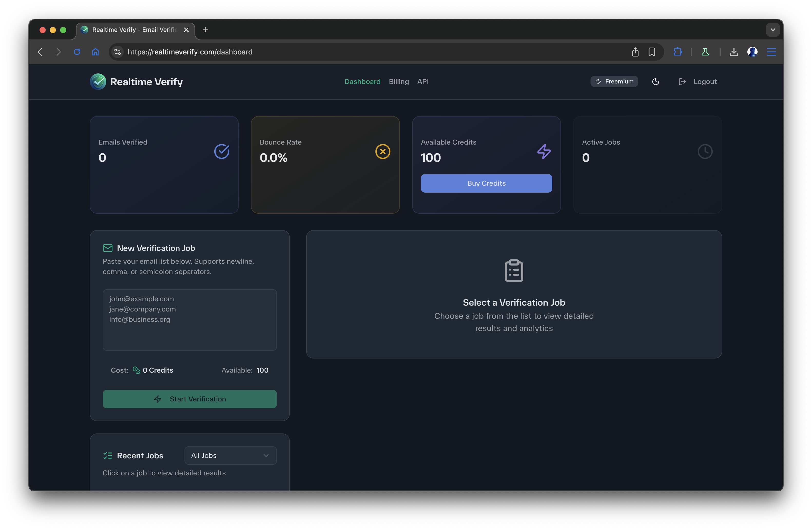The image size is (812, 529).
Task: Open site settings from the address bar
Action: coord(117,52)
